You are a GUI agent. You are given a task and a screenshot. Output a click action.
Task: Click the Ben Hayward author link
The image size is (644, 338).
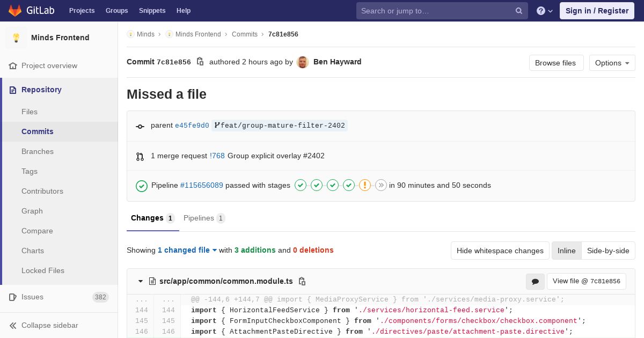[x=337, y=62]
